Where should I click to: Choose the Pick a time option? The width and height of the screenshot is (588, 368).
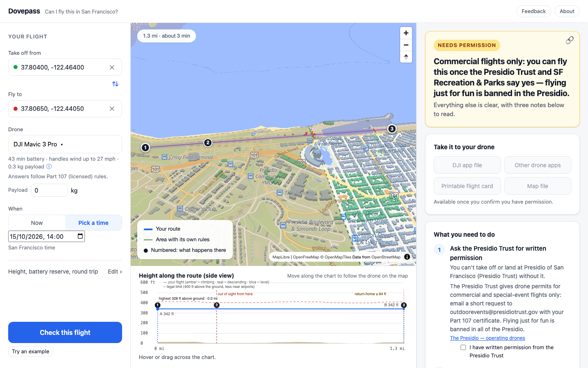[x=94, y=223]
